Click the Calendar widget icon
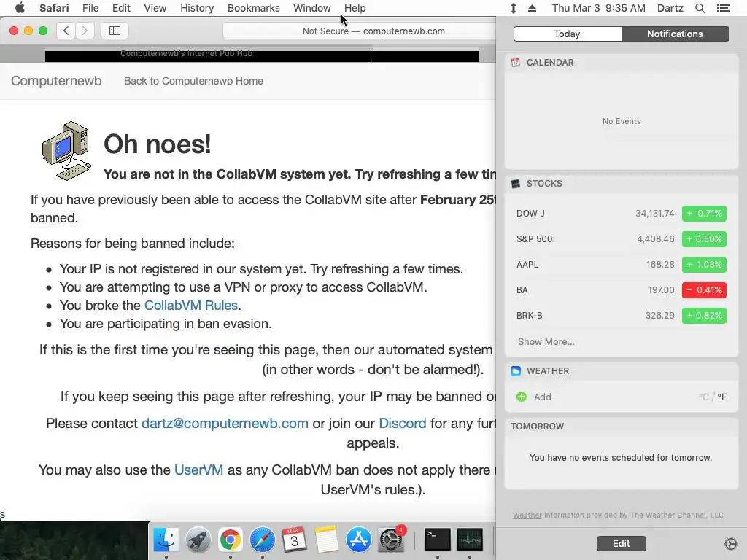The height and width of the screenshot is (560, 747). [x=516, y=63]
